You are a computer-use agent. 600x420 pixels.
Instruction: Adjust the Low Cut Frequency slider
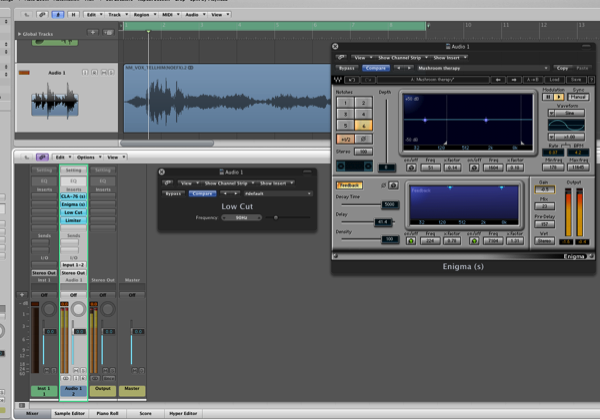pos(275,217)
